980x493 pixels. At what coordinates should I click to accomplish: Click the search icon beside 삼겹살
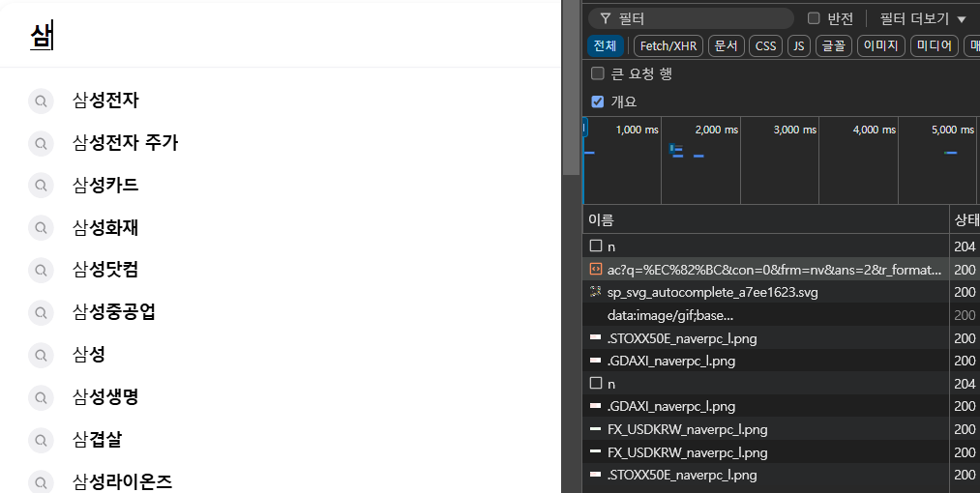pyautogui.click(x=41, y=440)
